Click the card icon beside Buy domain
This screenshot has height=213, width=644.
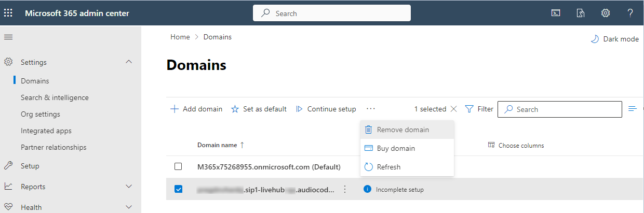tap(369, 148)
